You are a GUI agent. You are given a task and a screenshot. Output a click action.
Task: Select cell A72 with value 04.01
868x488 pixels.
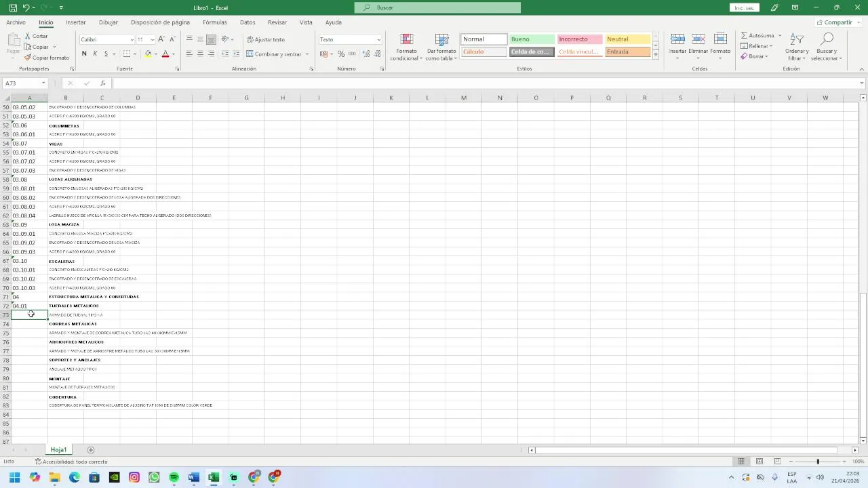coord(29,306)
